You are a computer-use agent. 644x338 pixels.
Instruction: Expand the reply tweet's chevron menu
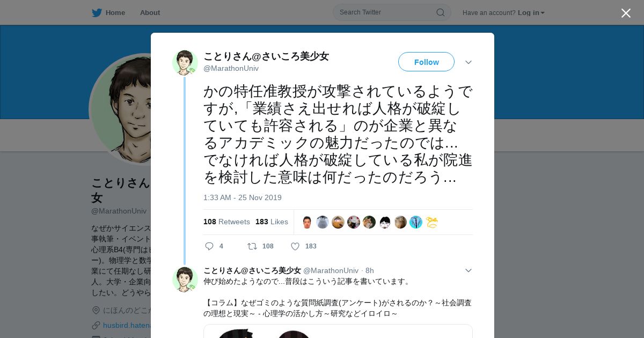[x=469, y=270]
